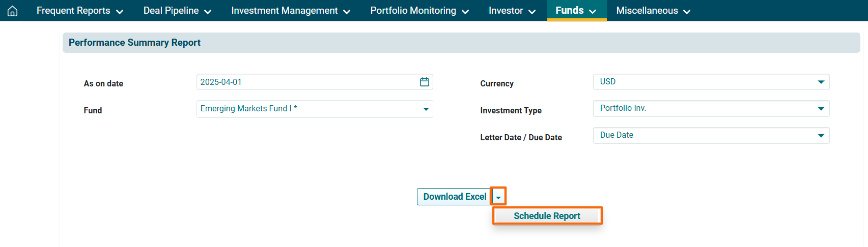Expand the Letter Date / Due Date dropdown
This screenshot has height=247, width=868.
pyautogui.click(x=711, y=135)
